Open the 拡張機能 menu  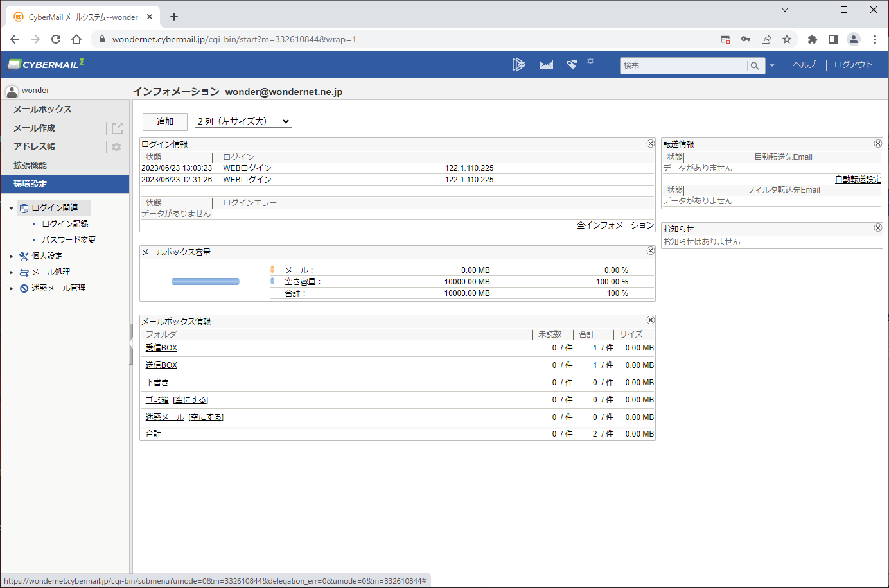coord(30,166)
